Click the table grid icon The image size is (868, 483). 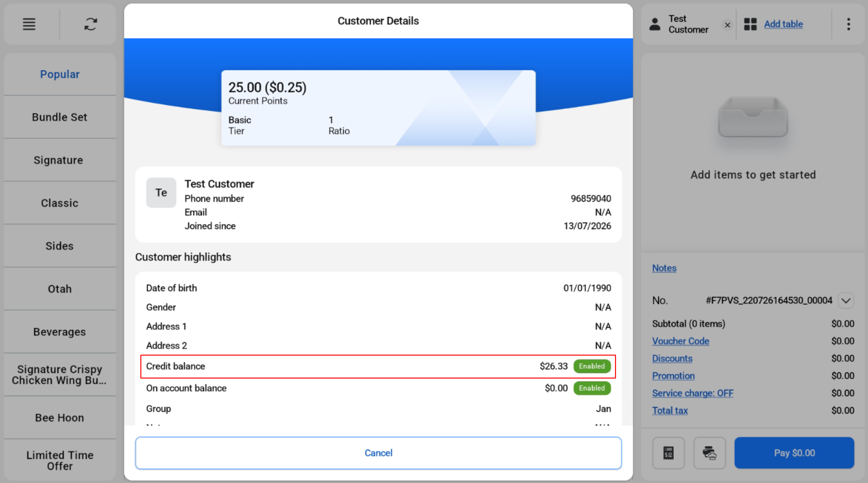tap(750, 24)
